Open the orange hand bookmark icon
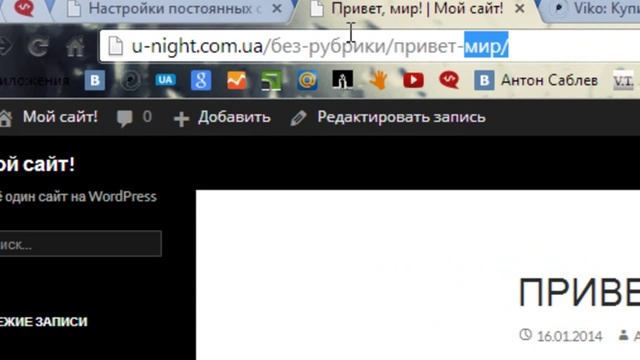The image size is (640, 360). point(378,80)
